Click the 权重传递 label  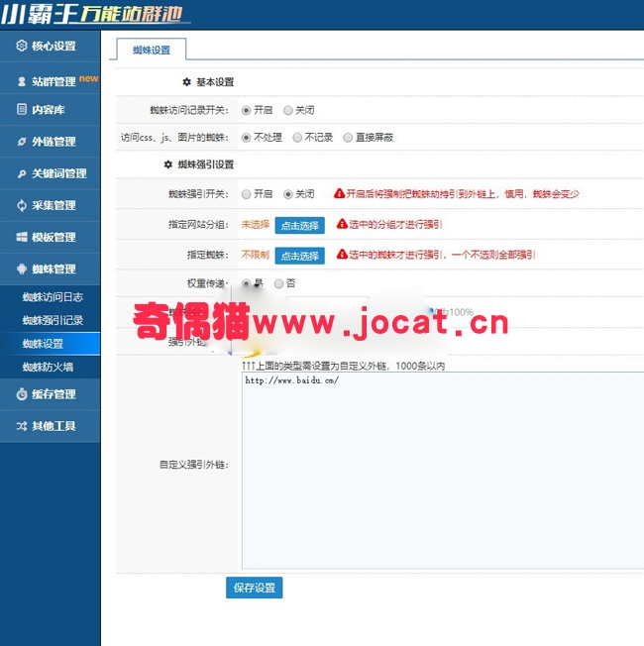click(207, 283)
